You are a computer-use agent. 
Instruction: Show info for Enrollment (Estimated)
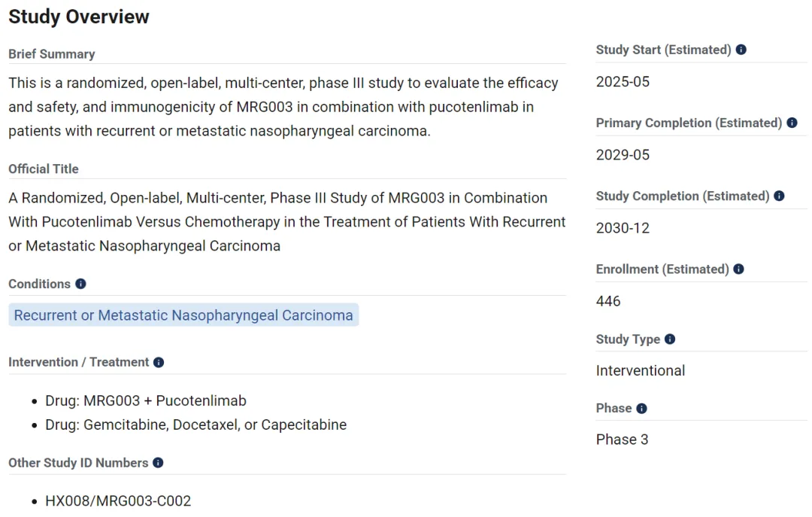[x=739, y=269]
